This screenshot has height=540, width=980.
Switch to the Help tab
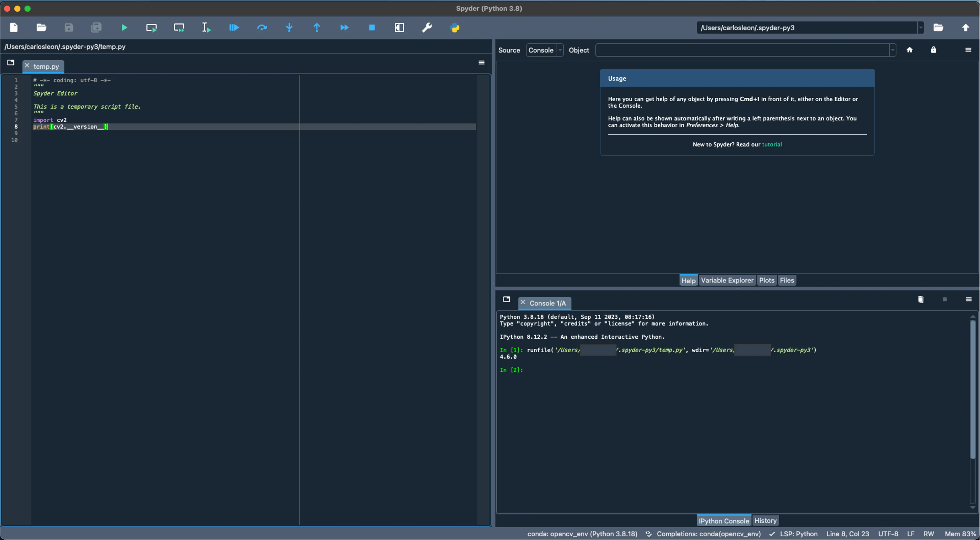tap(688, 280)
